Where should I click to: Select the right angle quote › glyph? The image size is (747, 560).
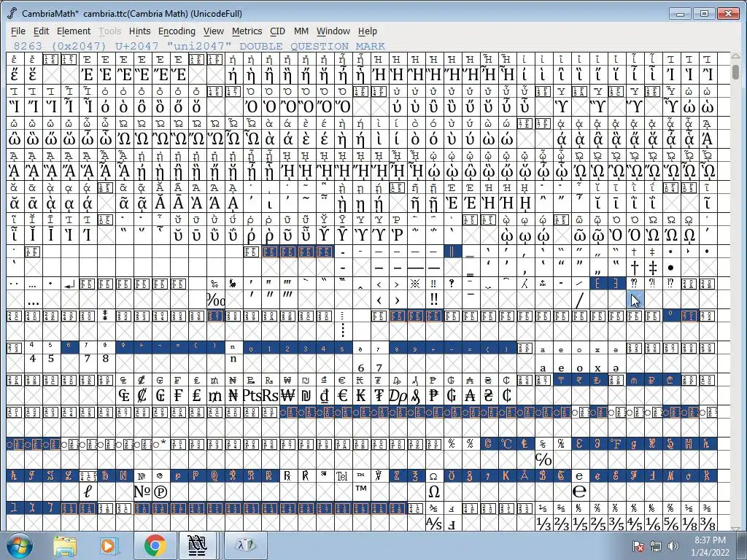[x=397, y=300]
